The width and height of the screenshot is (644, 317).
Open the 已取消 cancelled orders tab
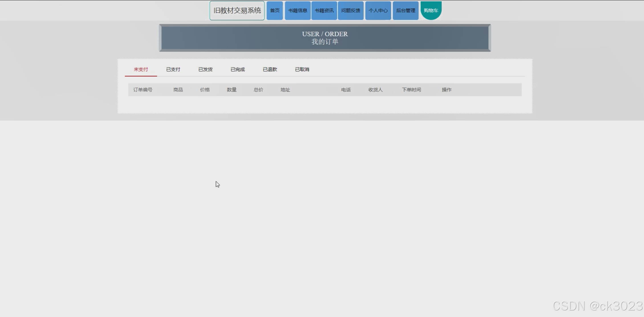302,69
